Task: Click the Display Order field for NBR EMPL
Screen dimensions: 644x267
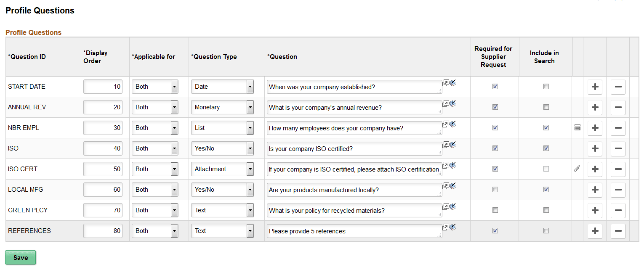Action: 103,128
